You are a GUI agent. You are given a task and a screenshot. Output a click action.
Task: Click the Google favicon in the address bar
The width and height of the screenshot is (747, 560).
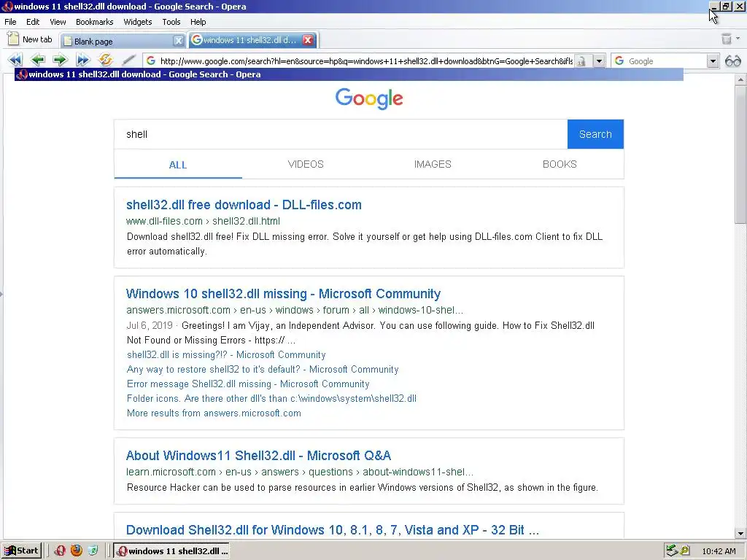(151, 61)
